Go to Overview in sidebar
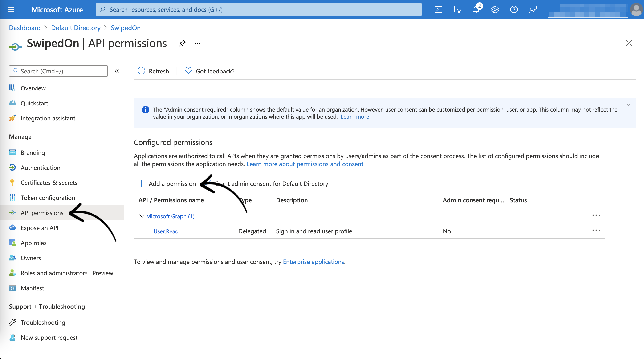This screenshot has height=359, width=644. 33,88
